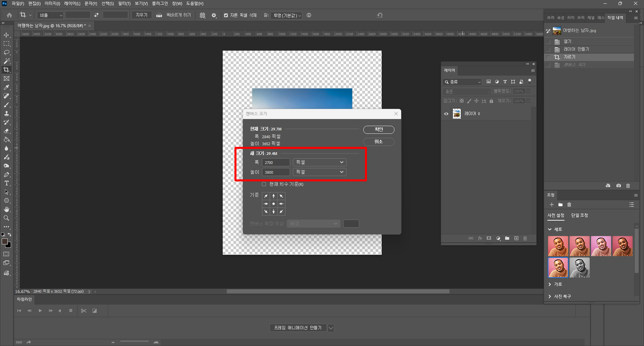Hide 레이어 0 with the eye icon
This screenshot has height=346, width=644.
pos(446,114)
